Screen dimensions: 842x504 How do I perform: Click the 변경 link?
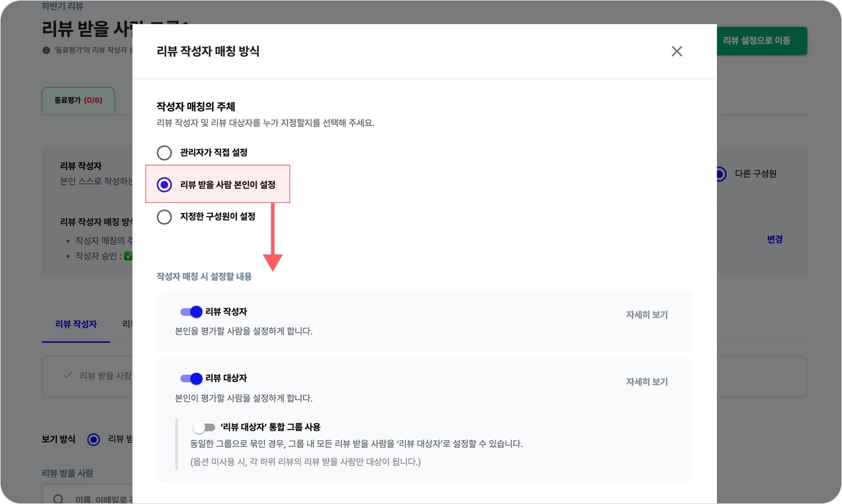775,239
